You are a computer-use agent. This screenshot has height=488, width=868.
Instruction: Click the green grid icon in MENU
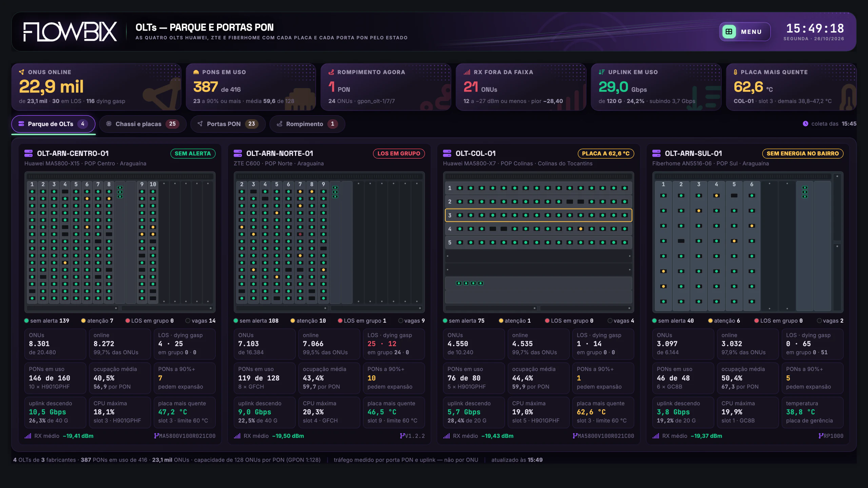click(729, 32)
